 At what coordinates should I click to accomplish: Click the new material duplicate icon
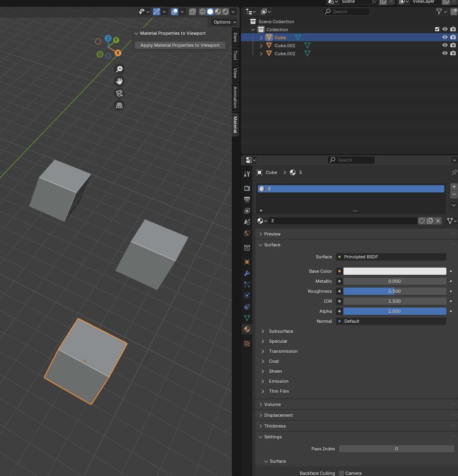click(x=430, y=221)
